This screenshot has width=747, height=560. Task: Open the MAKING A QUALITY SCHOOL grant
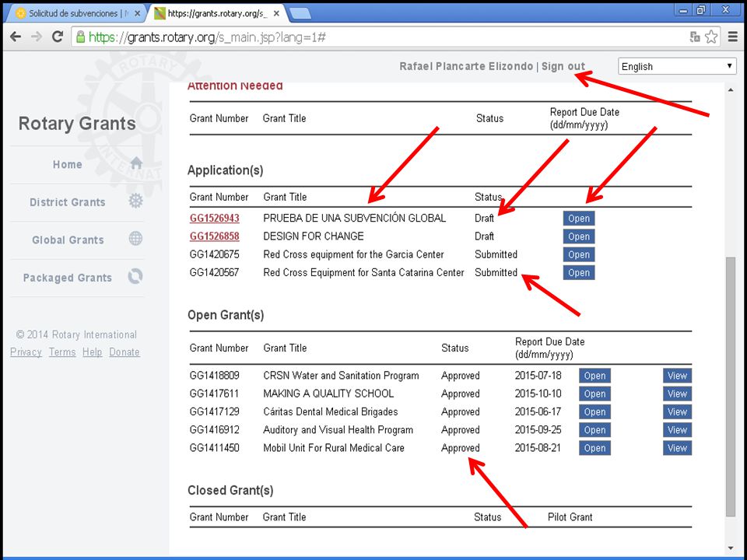coord(594,394)
